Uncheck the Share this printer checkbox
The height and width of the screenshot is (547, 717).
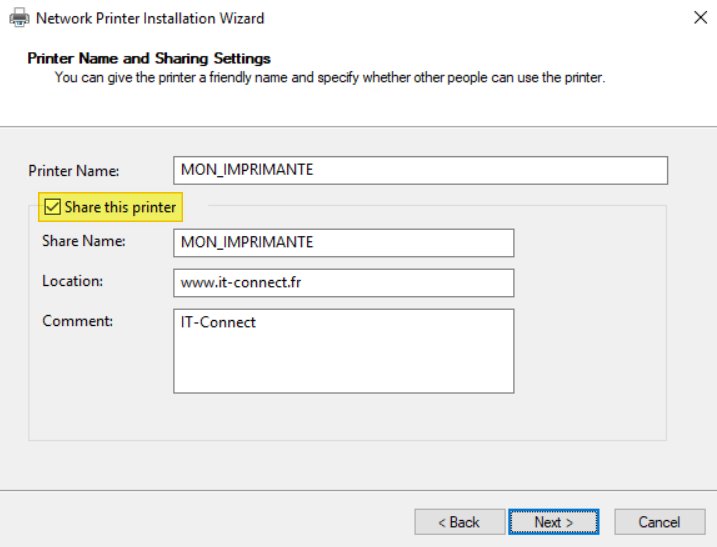[51, 208]
